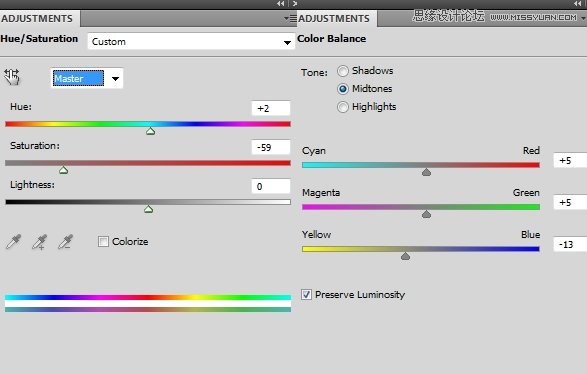587x374 pixels.
Task: Select the subtract-from-sample eyedropper with minus
Action: [66, 242]
